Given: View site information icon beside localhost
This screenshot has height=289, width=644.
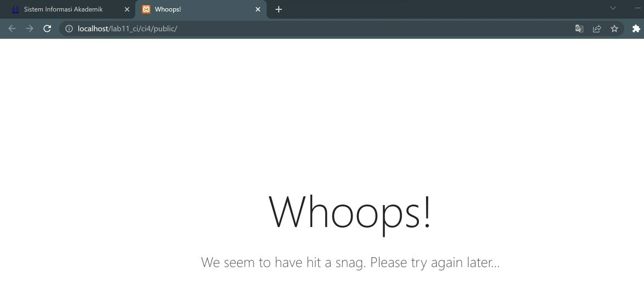Looking at the screenshot, I should (x=69, y=29).
